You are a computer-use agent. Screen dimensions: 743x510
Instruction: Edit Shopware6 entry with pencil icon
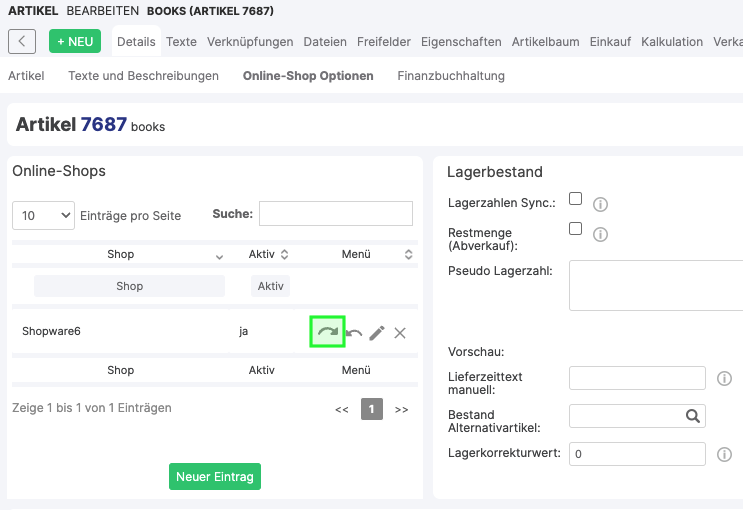point(377,333)
